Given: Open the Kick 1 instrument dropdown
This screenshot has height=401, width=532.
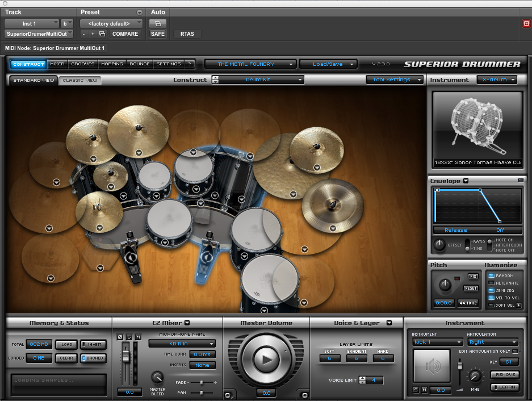Looking at the screenshot, I should pyautogui.click(x=438, y=342).
